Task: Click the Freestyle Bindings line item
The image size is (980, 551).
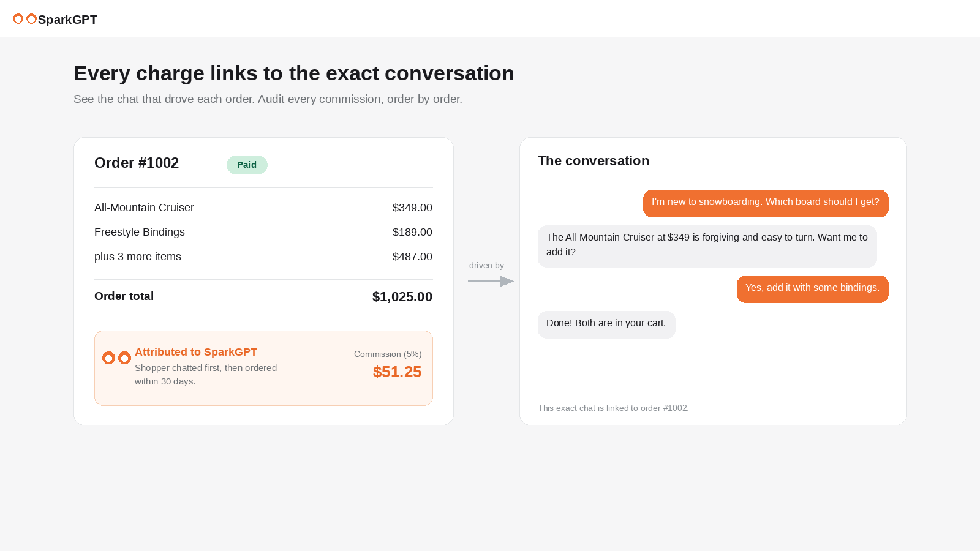Action: [263, 232]
